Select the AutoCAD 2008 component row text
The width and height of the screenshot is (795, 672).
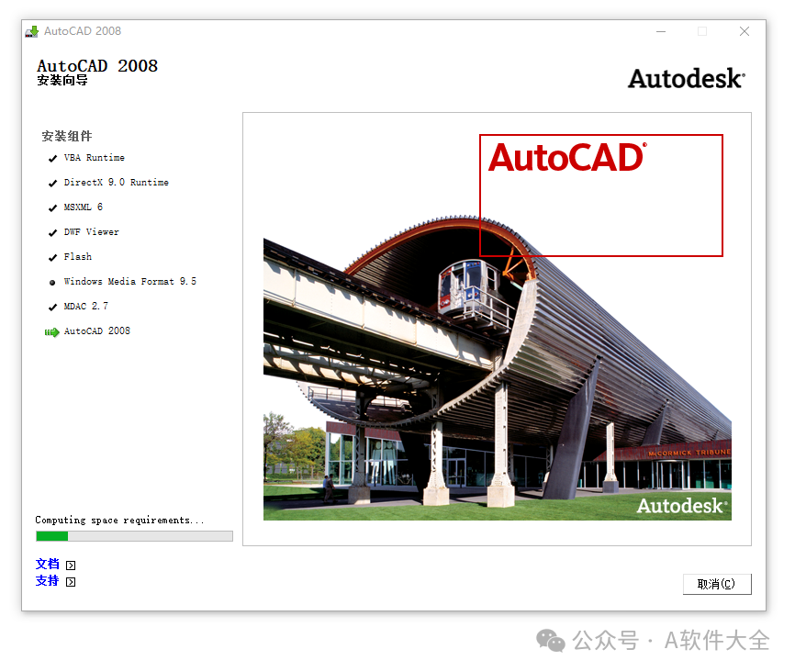click(x=96, y=331)
